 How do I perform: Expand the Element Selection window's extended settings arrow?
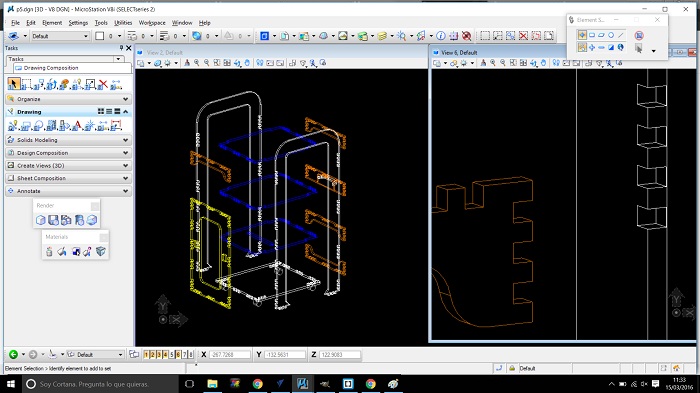click(x=654, y=51)
